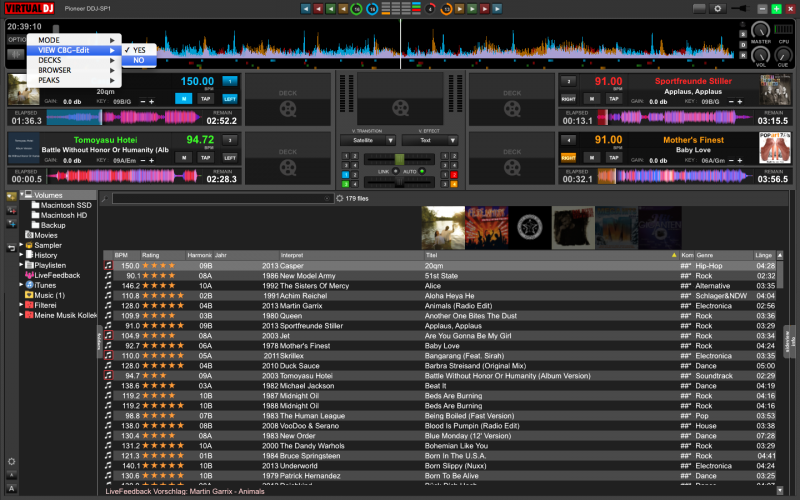Expand Meine Musik Kollektion tree node
This screenshot has height=500, width=800.
pos(21,315)
